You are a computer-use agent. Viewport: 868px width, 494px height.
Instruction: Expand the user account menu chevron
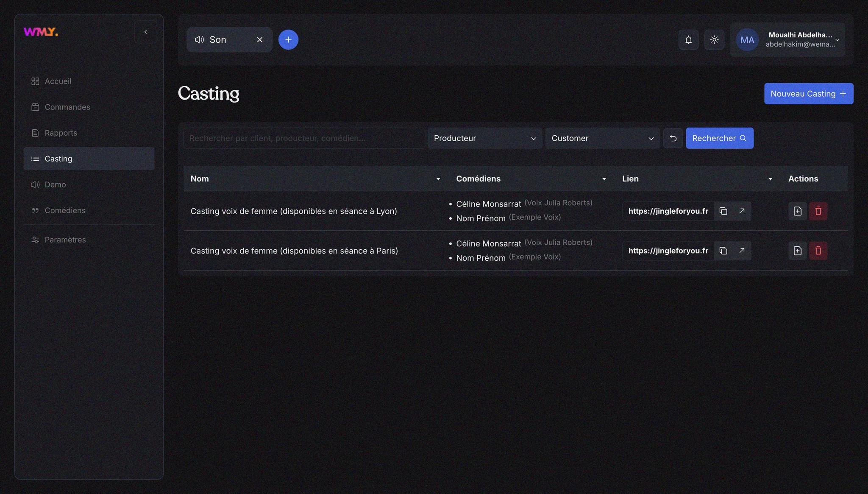tap(837, 40)
